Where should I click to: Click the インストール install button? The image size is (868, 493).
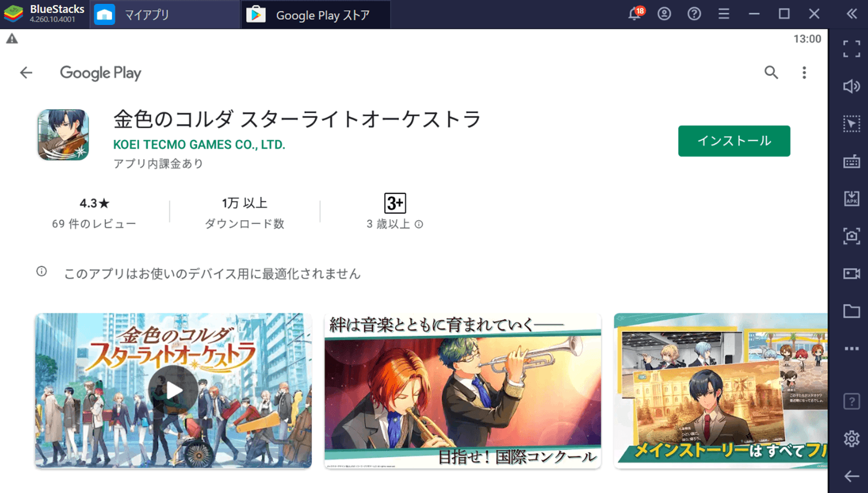734,141
